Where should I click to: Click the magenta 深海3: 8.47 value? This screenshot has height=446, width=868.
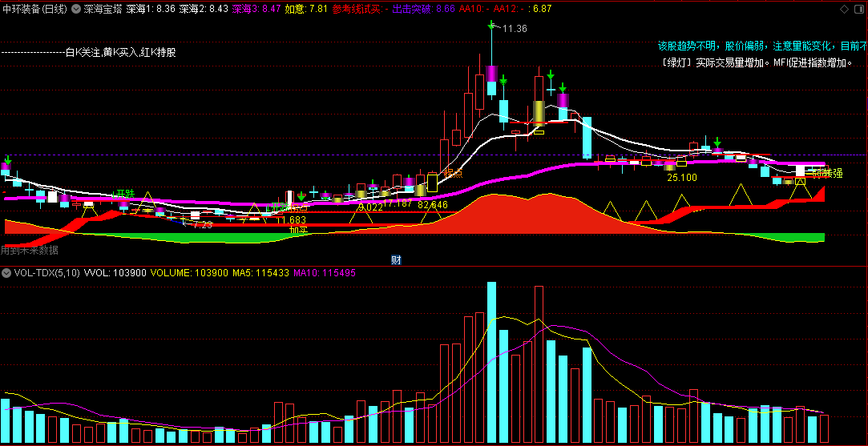pos(256,9)
